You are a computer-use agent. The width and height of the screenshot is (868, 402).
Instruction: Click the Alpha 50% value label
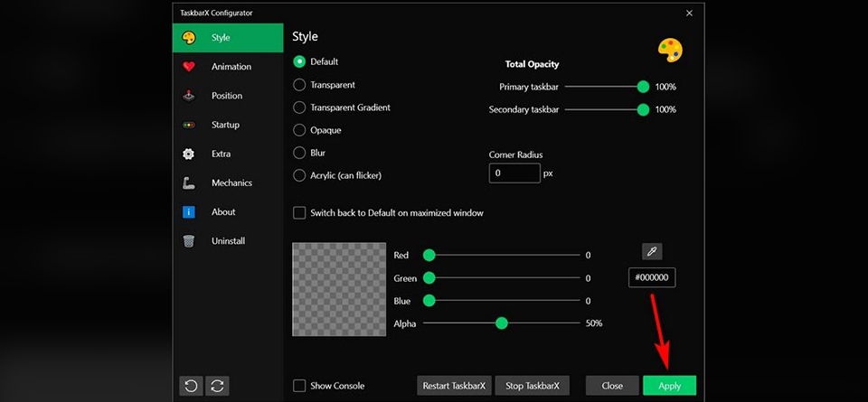(x=594, y=323)
